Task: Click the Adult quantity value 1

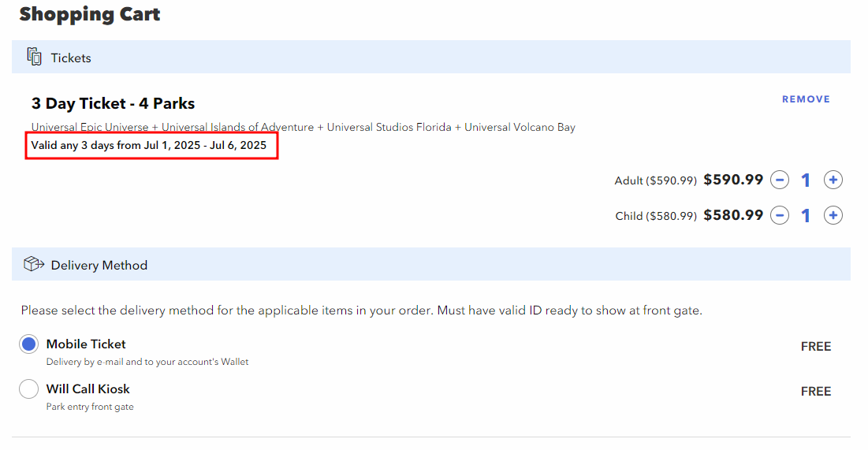Action: click(x=806, y=180)
